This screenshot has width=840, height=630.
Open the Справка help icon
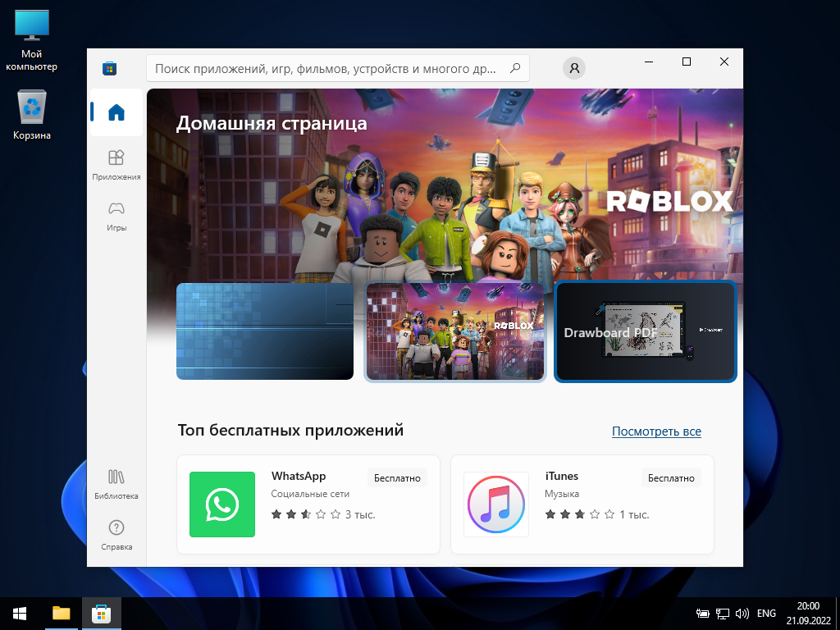point(116,534)
